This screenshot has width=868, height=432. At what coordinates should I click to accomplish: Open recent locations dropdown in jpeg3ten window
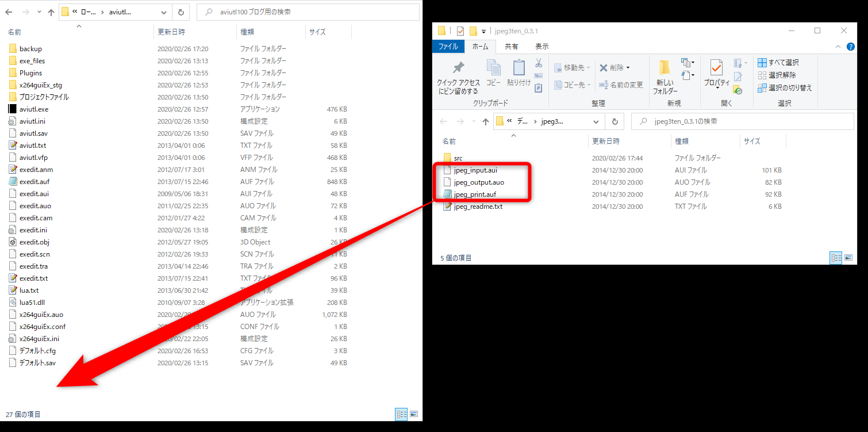(x=473, y=121)
